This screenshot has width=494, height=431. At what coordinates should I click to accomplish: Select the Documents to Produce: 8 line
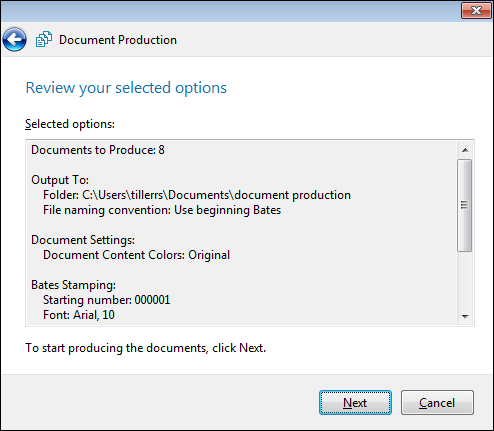pyautogui.click(x=98, y=150)
